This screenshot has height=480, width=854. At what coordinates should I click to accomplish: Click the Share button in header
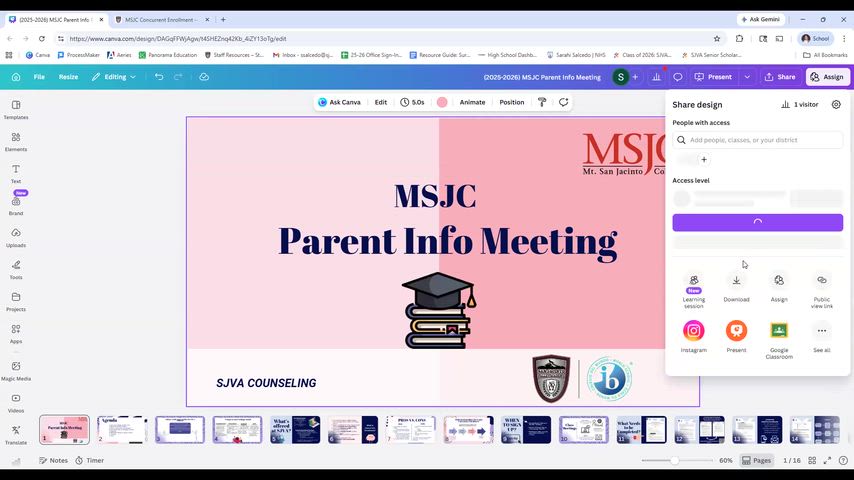pos(780,77)
